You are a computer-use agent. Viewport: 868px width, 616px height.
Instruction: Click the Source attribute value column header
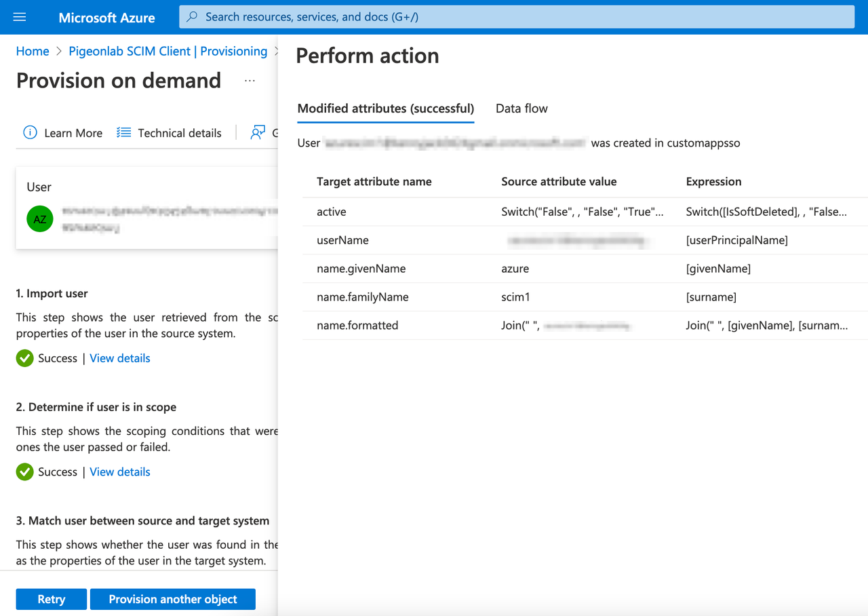559,182
